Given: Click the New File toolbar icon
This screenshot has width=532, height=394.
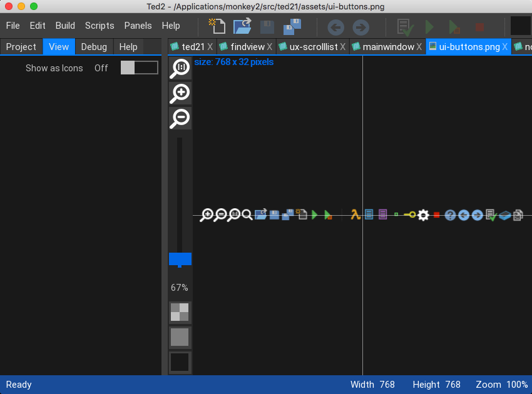Looking at the screenshot, I should click(x=217, y=26).
